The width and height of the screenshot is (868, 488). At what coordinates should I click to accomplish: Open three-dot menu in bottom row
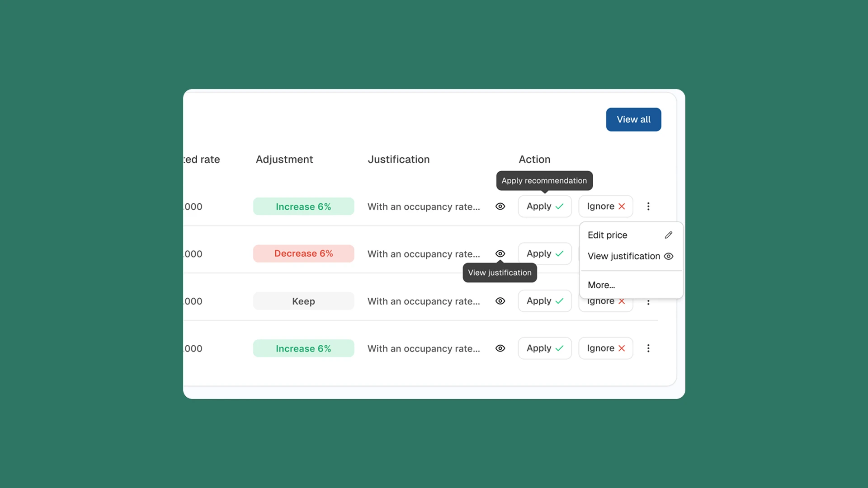(648, 348)
